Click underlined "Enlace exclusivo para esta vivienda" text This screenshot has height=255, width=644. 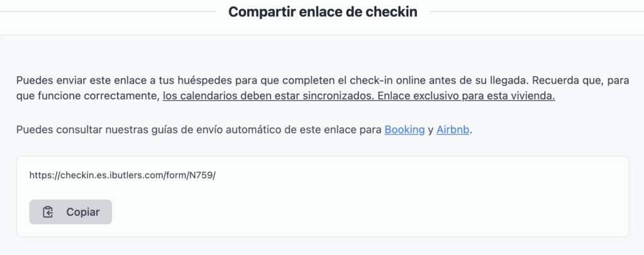pyautogui.click(x=466, y=97)
